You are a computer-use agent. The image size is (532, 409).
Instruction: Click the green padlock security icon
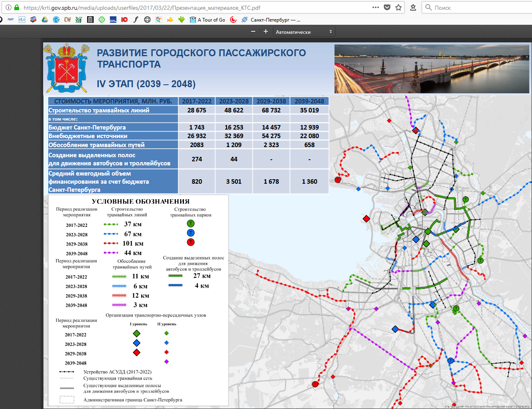(17, 8)
